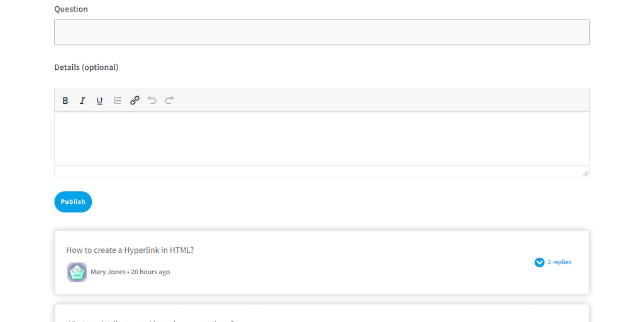
Task: Click the "Question" field label
Action: pos(71,9)
